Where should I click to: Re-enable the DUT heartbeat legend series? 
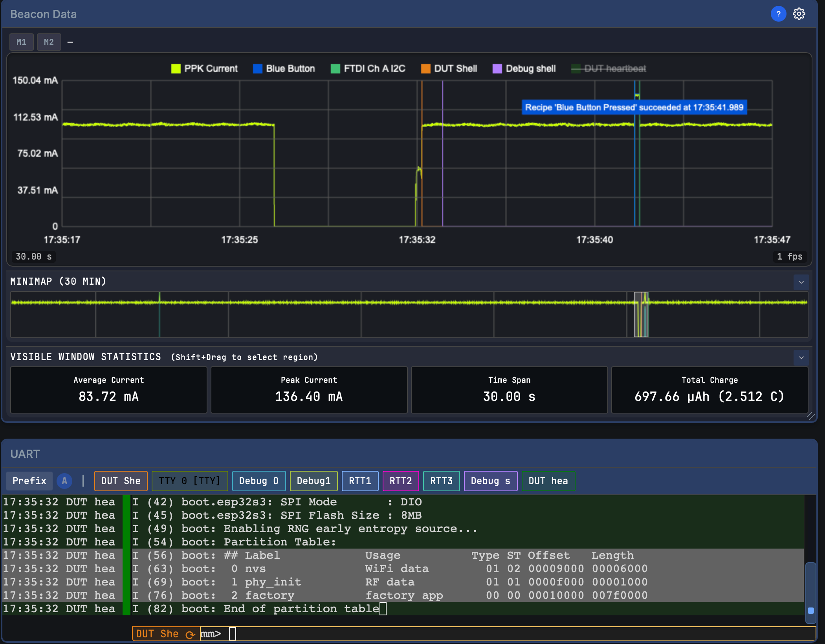[x=608, y=69]
